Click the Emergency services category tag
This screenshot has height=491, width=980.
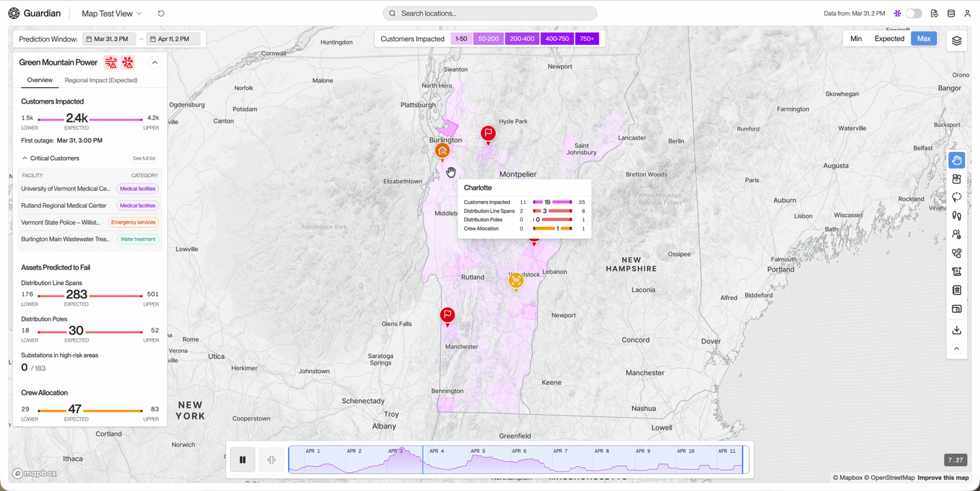click(134, 222)
